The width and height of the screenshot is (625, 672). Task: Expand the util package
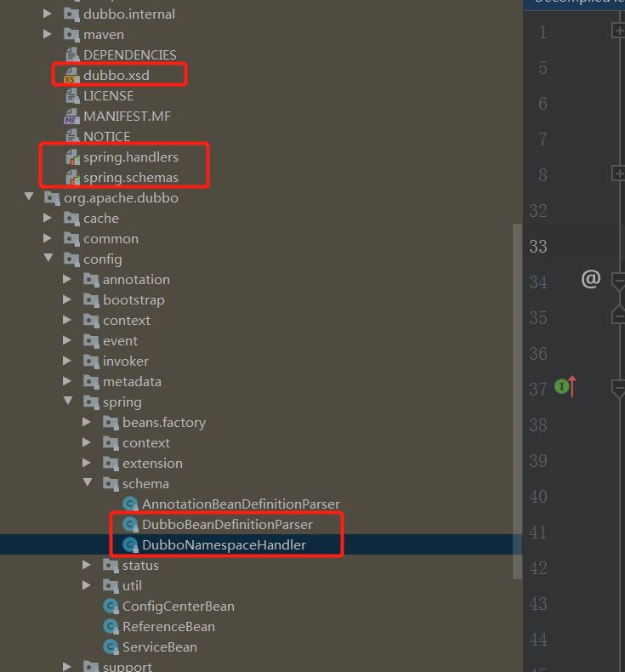[87, 585]
